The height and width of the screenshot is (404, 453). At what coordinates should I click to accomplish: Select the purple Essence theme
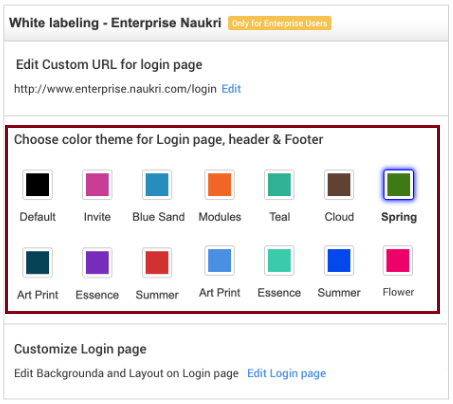pyautogui.click(x=97, y=262)
